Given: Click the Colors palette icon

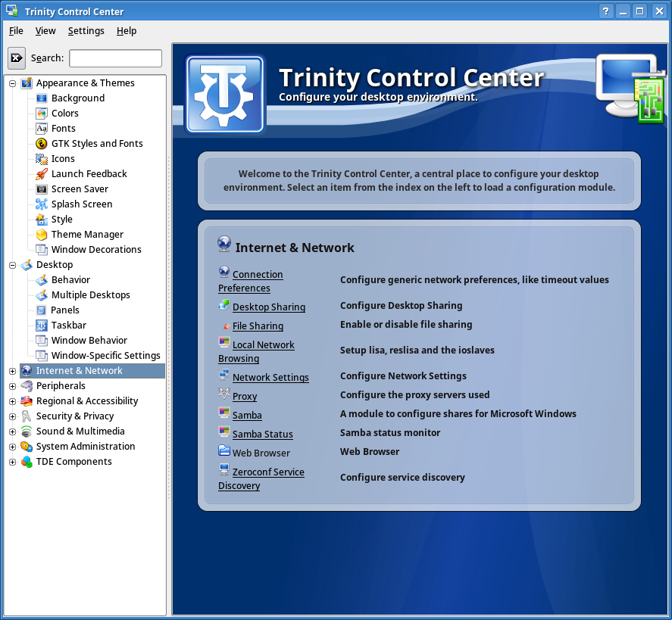Looking at the screenshot, I should click(x=42, y=114).
